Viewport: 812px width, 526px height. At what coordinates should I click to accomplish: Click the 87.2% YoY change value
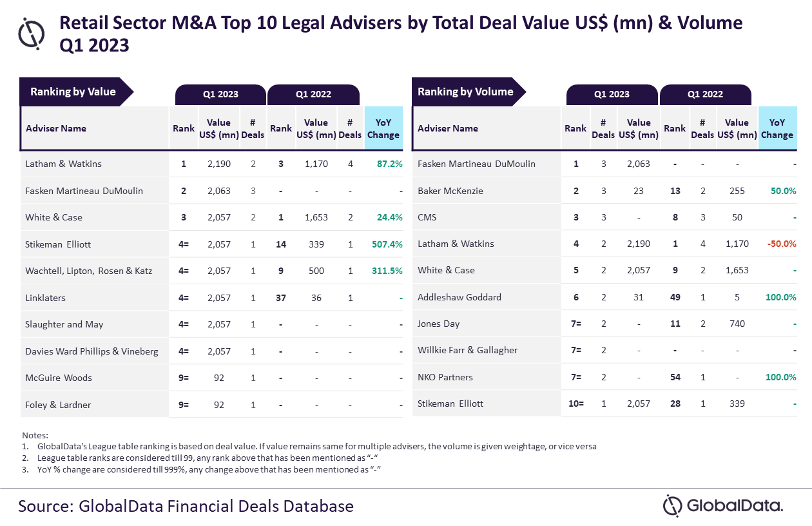[390, 164]
